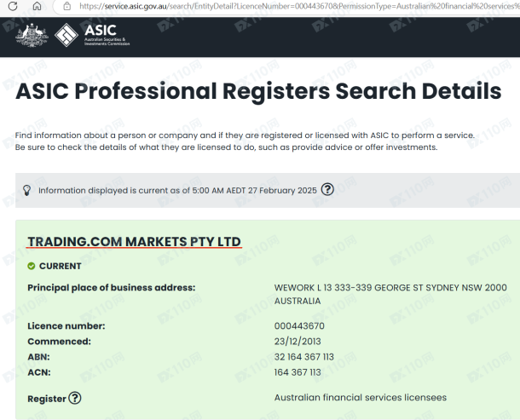Select commenced date 23/12/2013
This screenshot has width=520, height=420.
tap(298, 341)
